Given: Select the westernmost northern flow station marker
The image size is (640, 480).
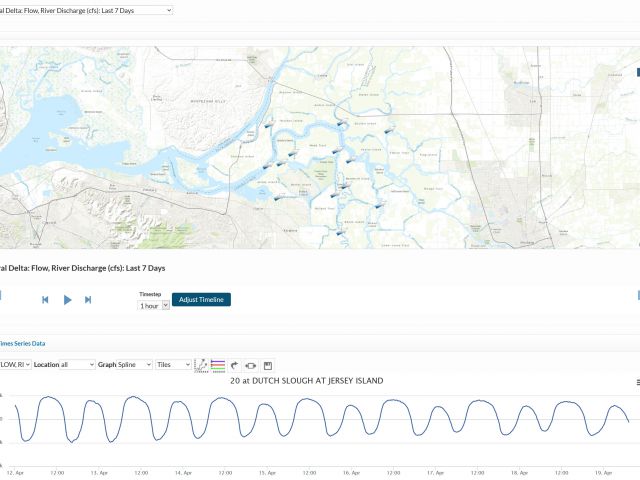Looking at the screenshot, I should click(x=269, y=124).
